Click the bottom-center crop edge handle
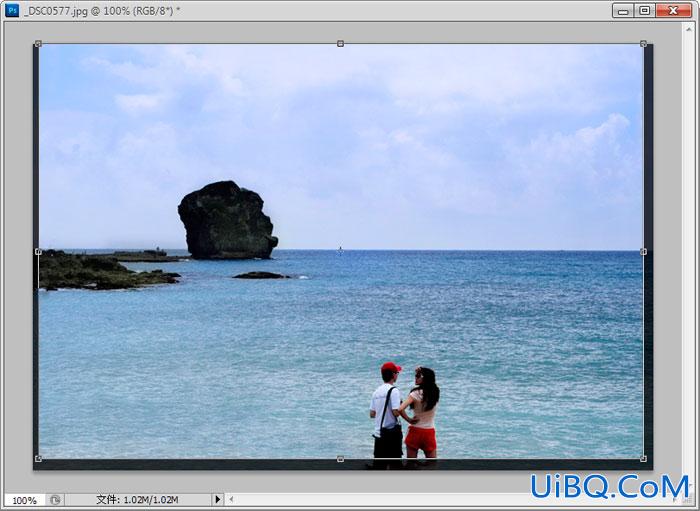Screen dimensions: 700x511 [340, 459]
